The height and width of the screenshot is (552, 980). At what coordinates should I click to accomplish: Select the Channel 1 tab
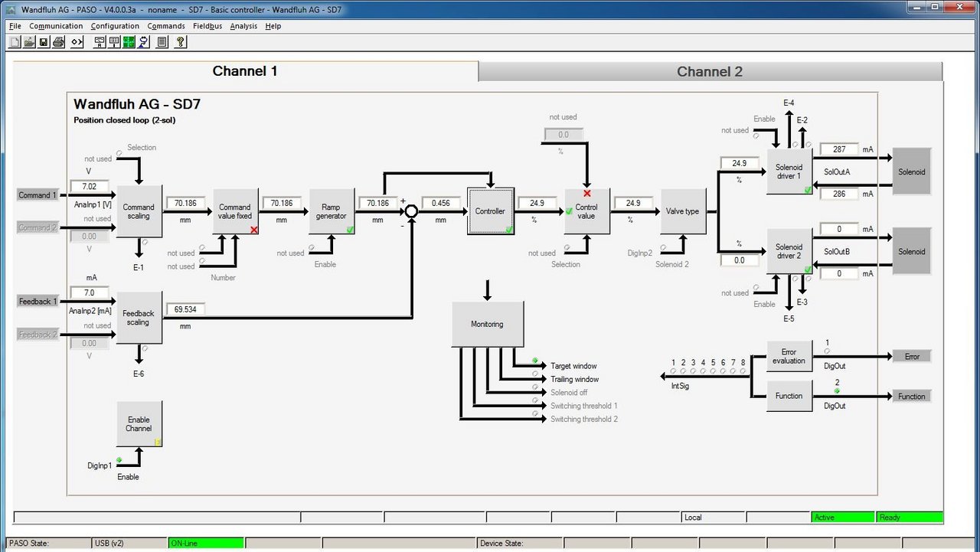pos(245,71)
